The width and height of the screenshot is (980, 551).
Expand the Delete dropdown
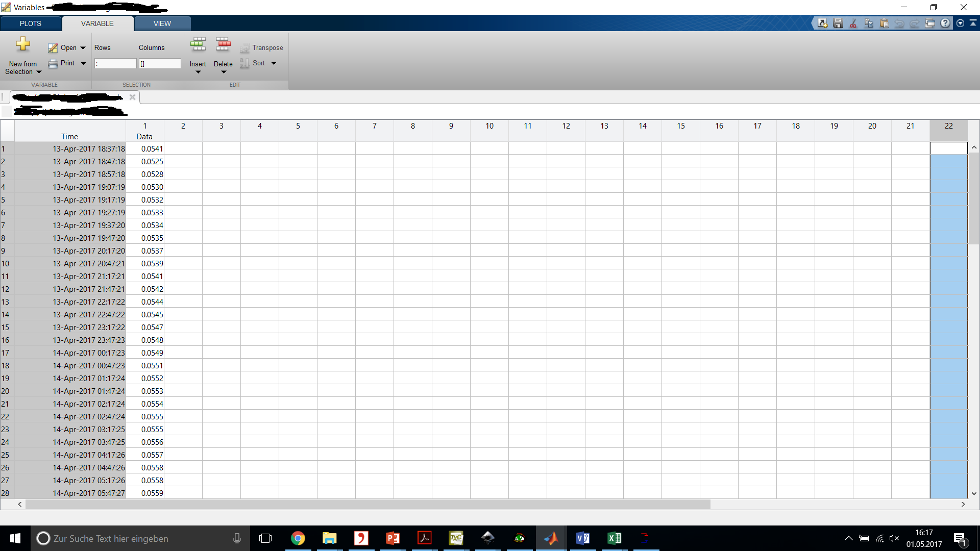pyautogui.click(x=223, y=72)
